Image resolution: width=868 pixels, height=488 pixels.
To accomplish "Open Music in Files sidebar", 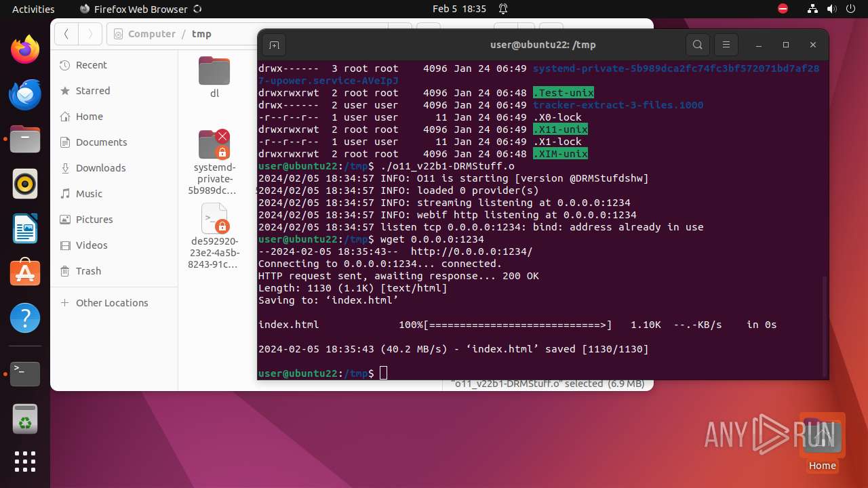I will [x=114, y=194].
